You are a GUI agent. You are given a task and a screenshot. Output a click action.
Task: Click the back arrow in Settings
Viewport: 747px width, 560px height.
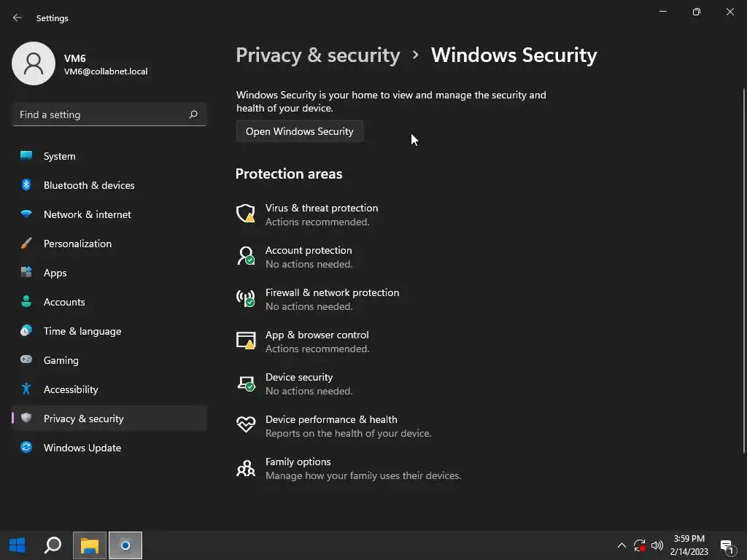[x=18, y=17]
